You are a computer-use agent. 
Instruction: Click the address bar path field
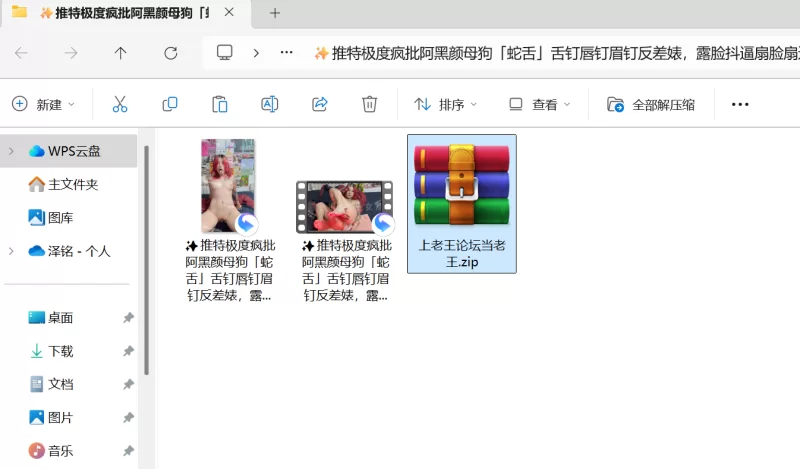pyautogui.click(x=550, y=53)
